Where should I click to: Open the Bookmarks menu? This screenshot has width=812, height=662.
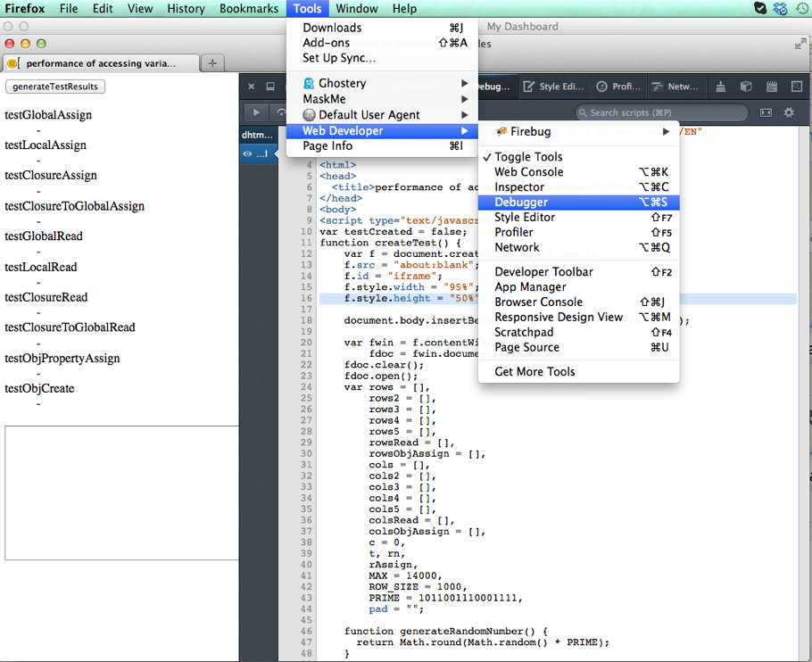pos(249,9)
